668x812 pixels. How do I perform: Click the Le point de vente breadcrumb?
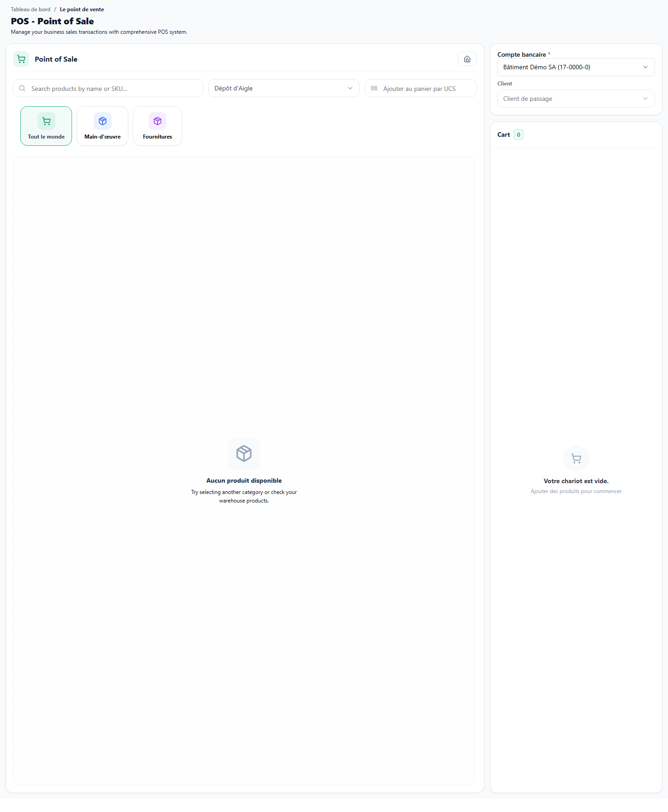point(82,9)
